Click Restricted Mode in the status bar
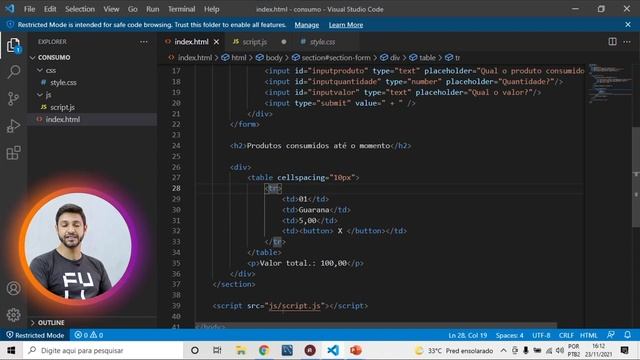The image size is (640, 360). [35, 335]
